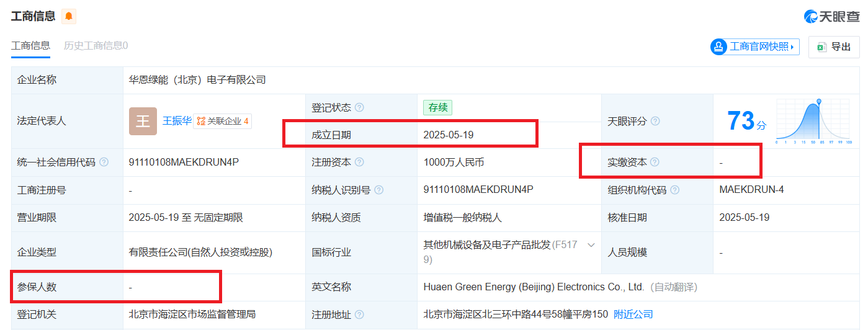Viewport: 868px width, 330px height.
Task: Click the English name Huaen Green Energy text
Action: [534, 287]
